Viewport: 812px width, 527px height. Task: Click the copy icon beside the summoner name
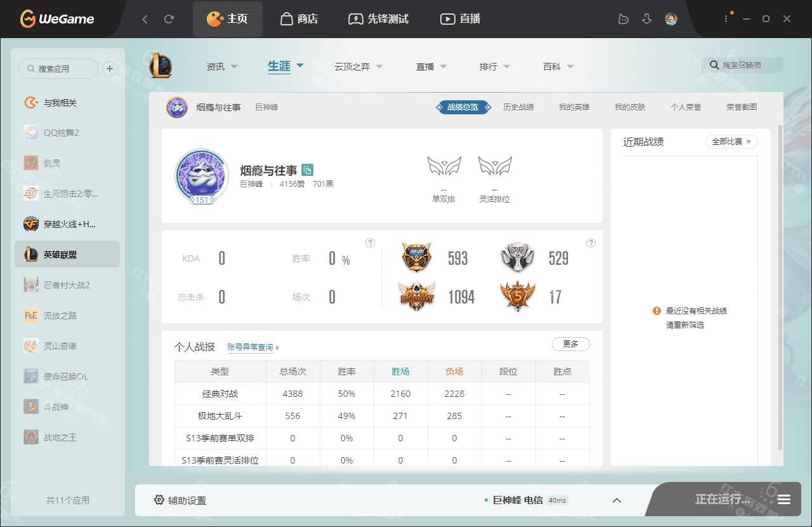pos(308,170)
